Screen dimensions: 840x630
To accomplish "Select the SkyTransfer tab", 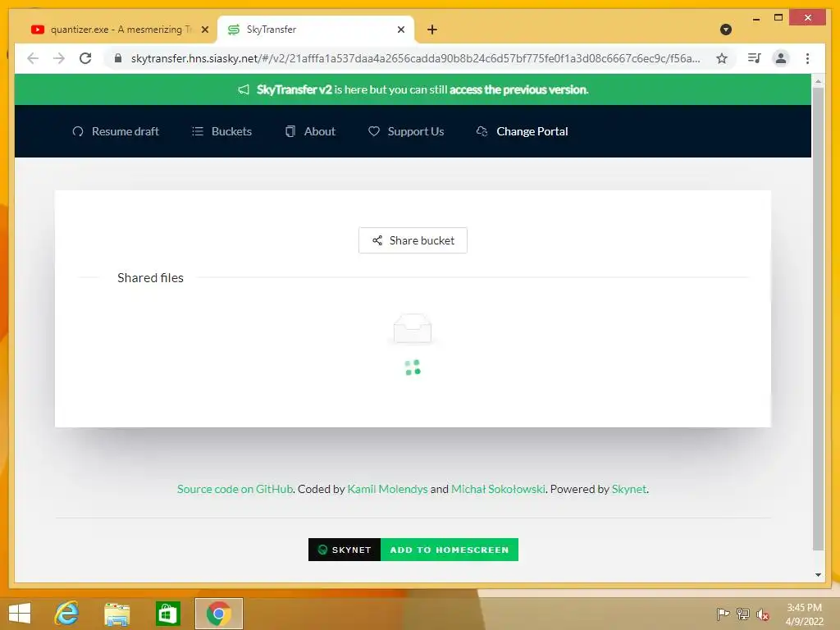I will [316, 30].
